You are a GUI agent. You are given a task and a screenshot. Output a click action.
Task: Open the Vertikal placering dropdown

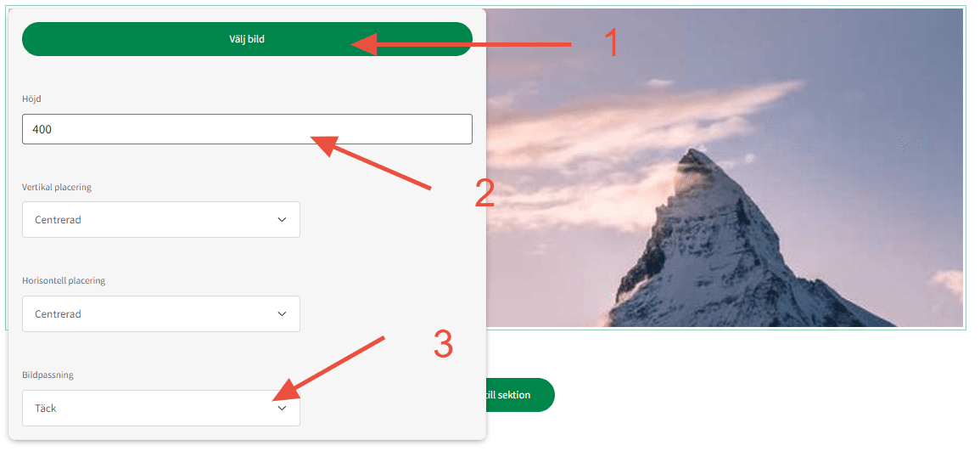[x=160, y=220]
